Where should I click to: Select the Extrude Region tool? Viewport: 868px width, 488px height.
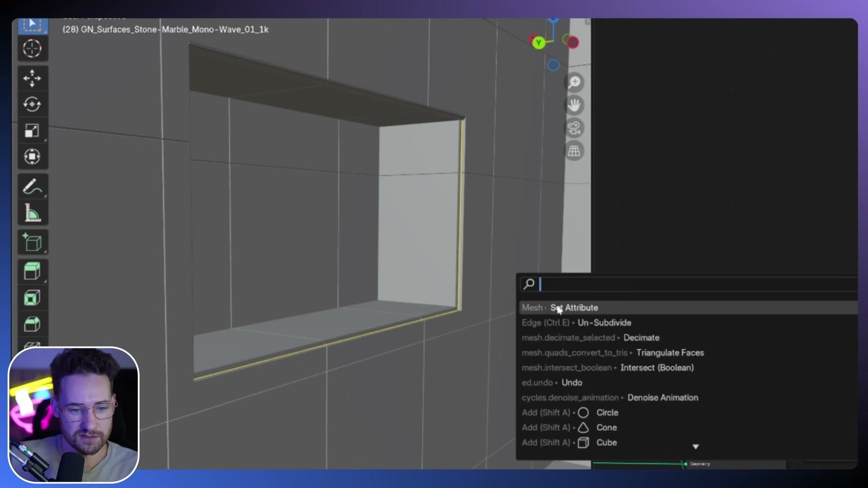pos(32,272)
